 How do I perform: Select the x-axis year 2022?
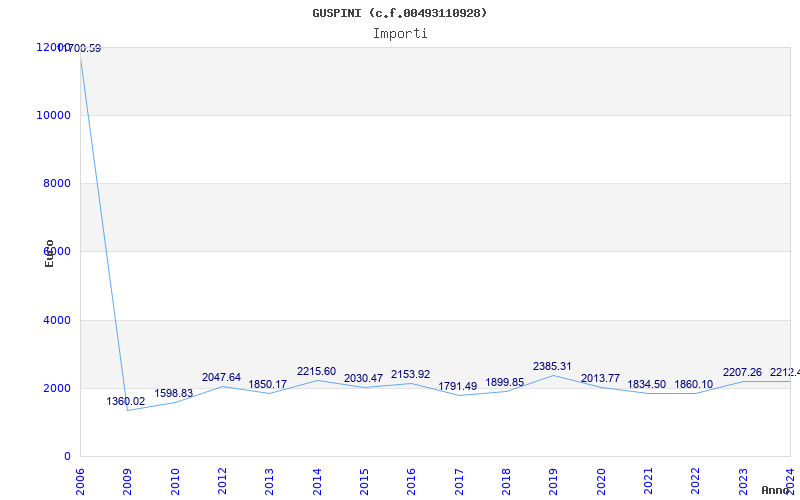695,481
